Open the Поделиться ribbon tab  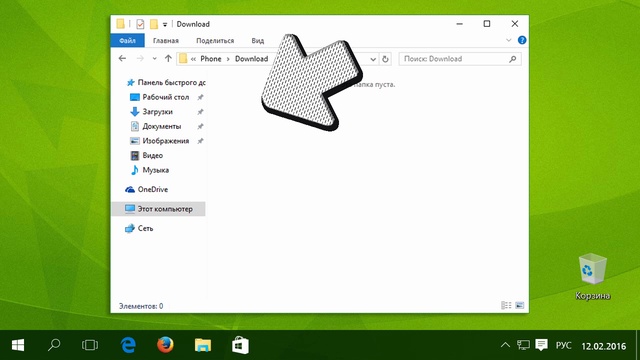click(215, 40)
